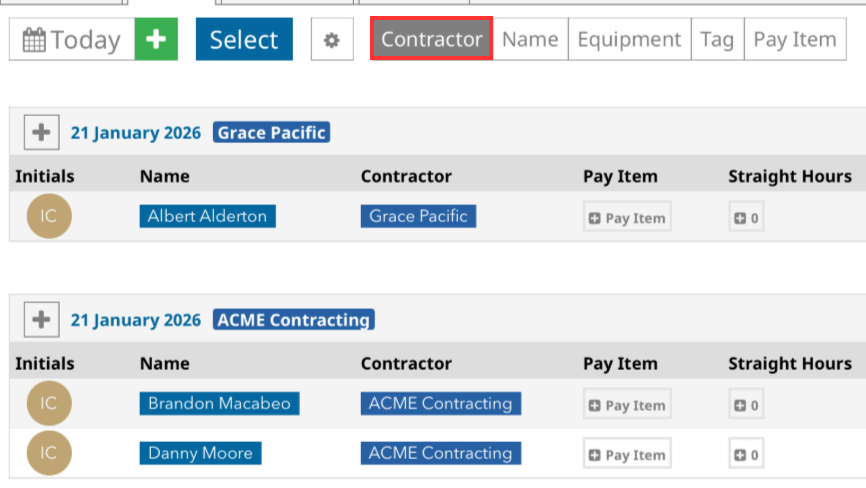Click Albert Alderton's initials avatar
The image size is (866, 488).
coord(49,217)
